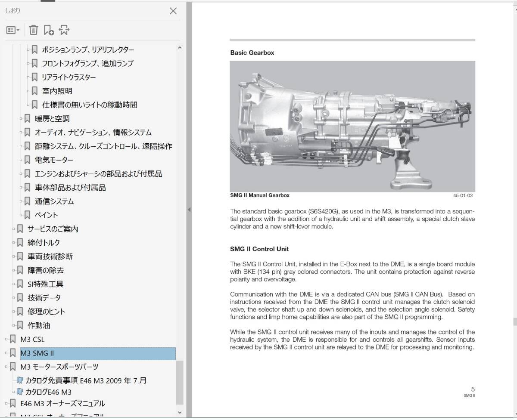Click the SMG II Manual Gearbox caption
This screenshot has width=517, height=420.
click(x=260, y=195)
